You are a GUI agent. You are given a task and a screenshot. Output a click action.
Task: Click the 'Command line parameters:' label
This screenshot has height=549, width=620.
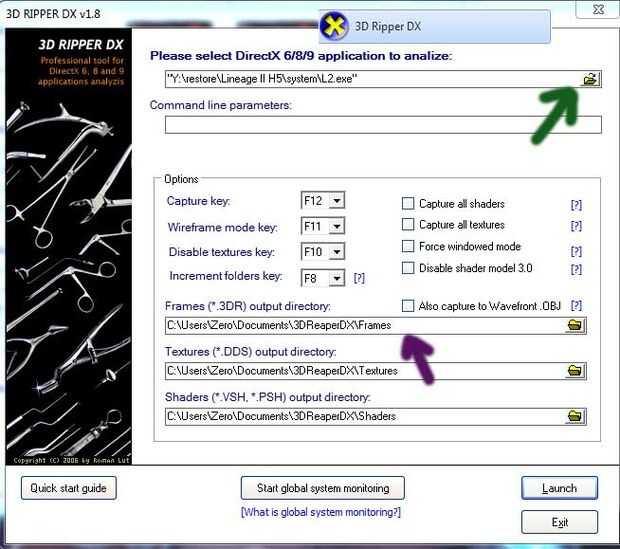pyautogui.click(x=221, y=105)
